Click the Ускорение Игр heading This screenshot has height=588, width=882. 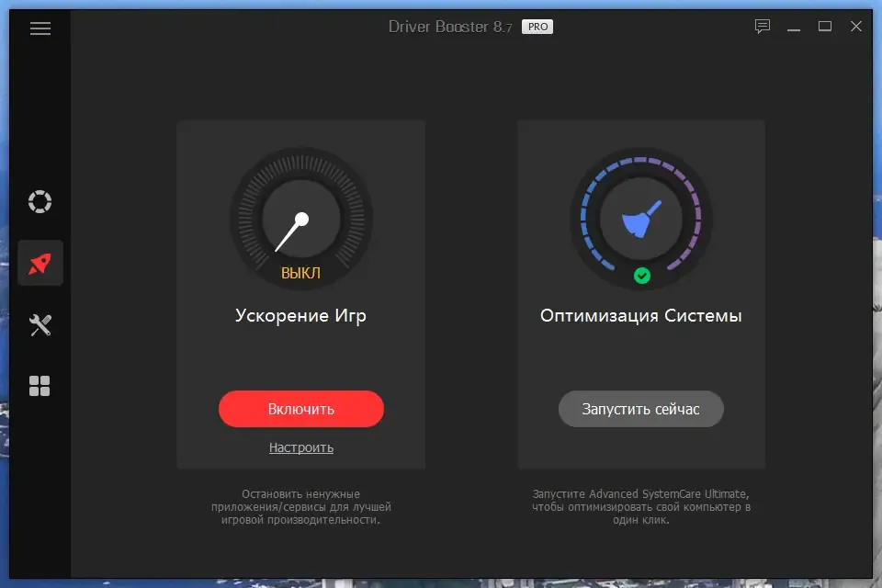(x=301, y=316)
